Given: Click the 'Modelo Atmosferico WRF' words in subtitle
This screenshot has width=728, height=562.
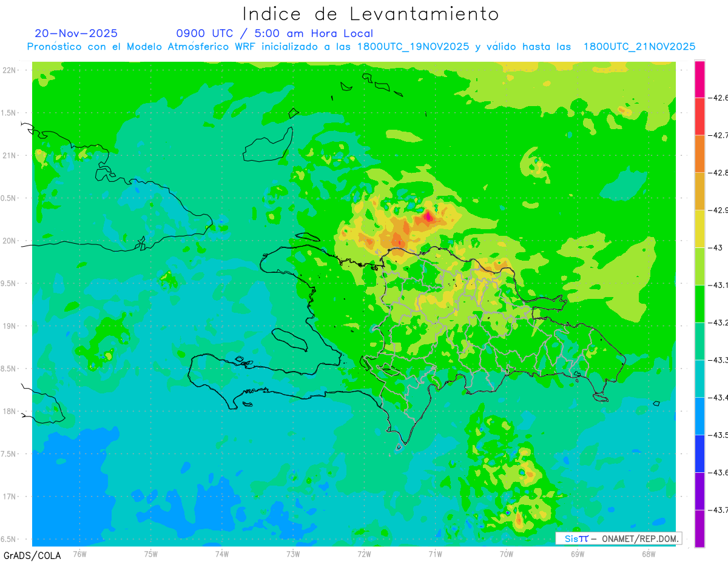Looking at the screenshot, I should click(183, 47).
